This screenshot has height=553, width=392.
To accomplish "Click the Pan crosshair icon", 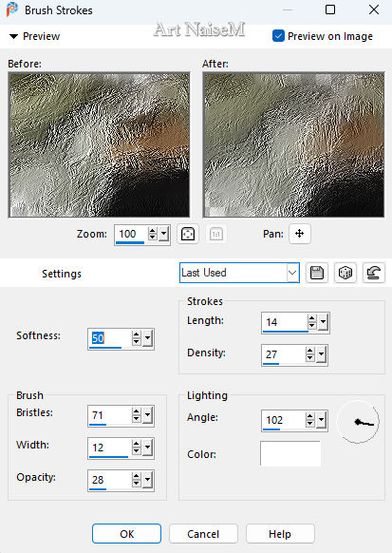I will (299, 234).
